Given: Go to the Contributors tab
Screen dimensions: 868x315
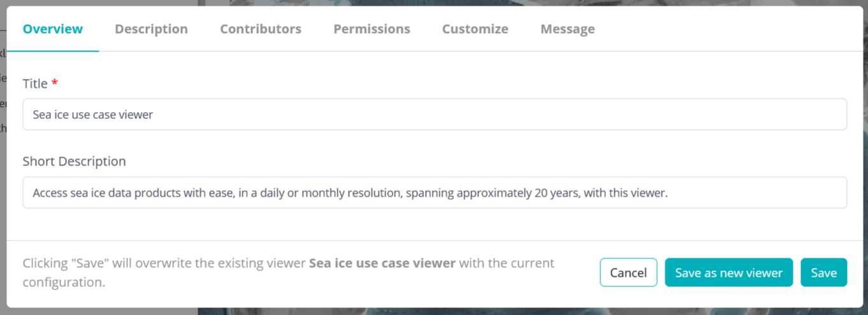Looking at the screenshot, I should click(261, 29).
